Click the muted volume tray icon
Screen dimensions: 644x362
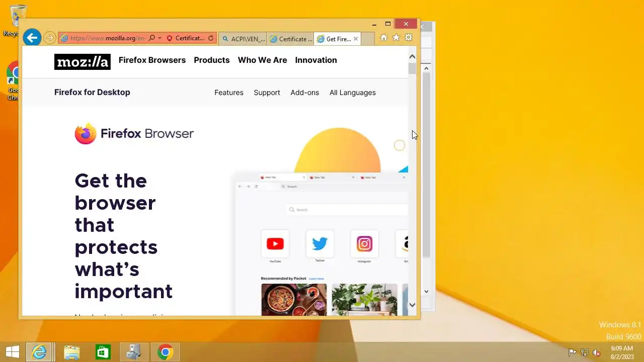tap(596, 352)
